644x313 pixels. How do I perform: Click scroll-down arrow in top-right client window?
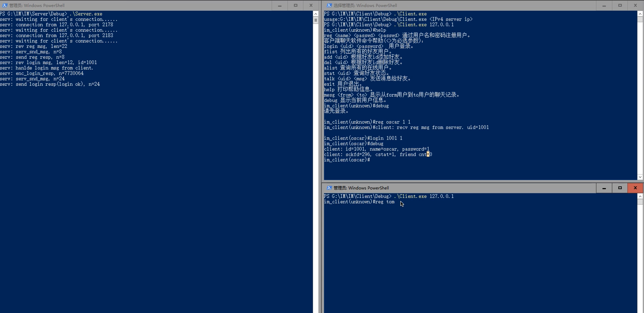[640, 177]
